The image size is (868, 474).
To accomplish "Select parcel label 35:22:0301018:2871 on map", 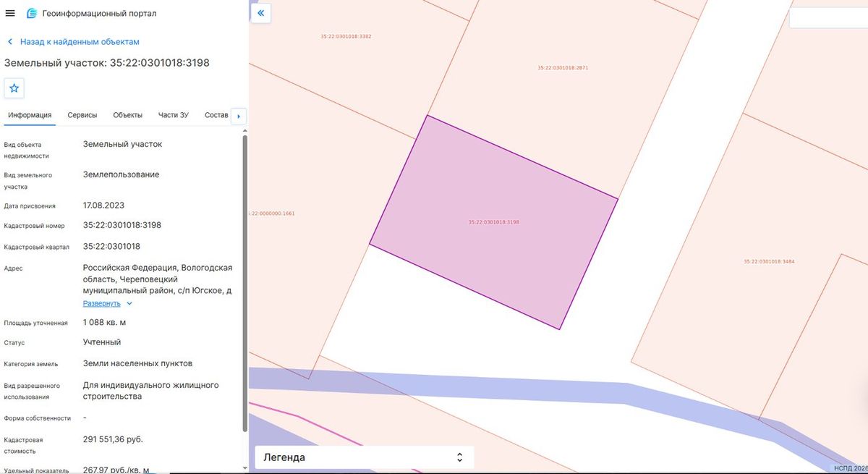I will (563, 67).
